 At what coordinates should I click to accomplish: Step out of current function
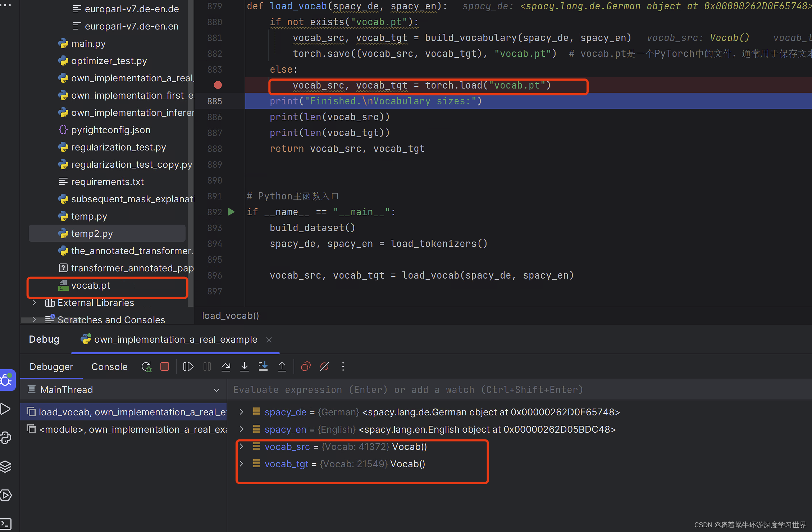[282, 366]
